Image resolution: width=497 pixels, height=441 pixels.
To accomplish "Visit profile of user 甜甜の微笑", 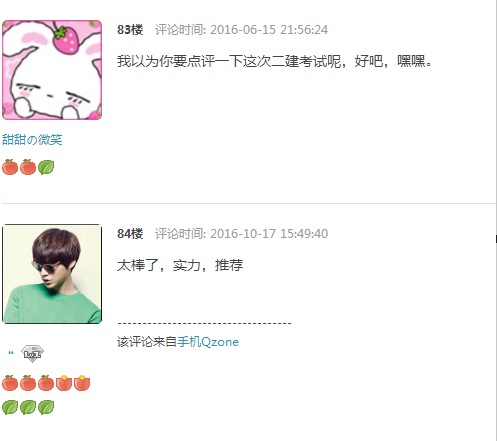I will 32,140.
